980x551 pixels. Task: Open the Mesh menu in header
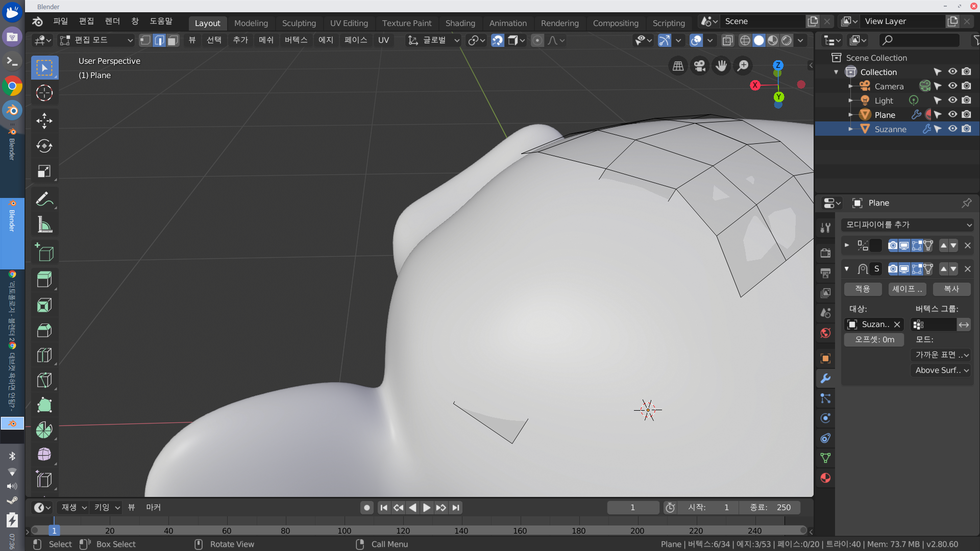click(266, 40)
